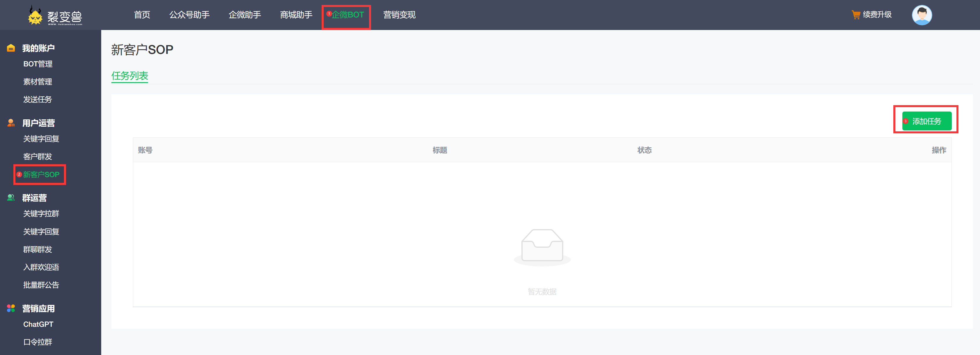
Task: Open the ChatGPT marketing application
Action: pyautogui.click(x=38, y=324)
